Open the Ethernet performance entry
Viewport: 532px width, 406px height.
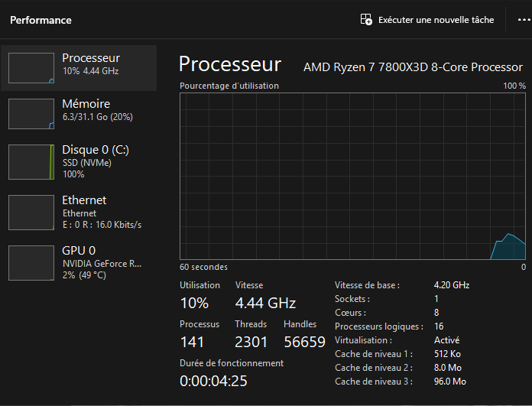coord(79,212)
